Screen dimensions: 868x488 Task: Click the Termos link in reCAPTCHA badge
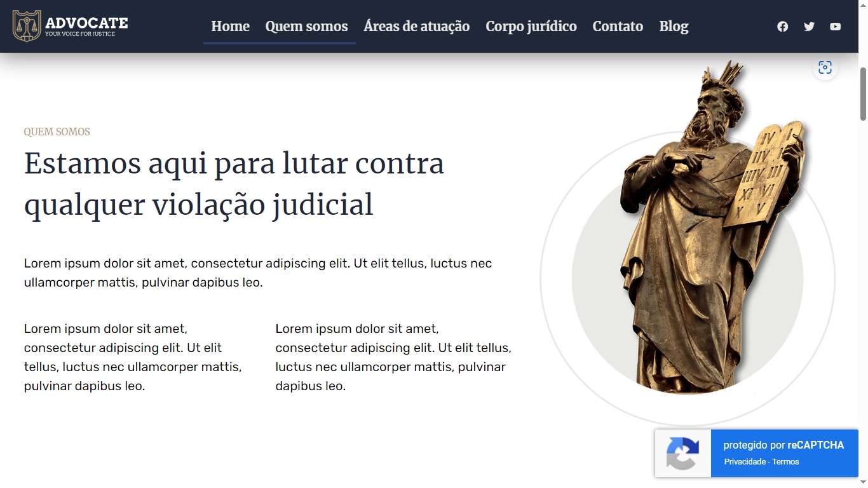click(x=785, y=462)
